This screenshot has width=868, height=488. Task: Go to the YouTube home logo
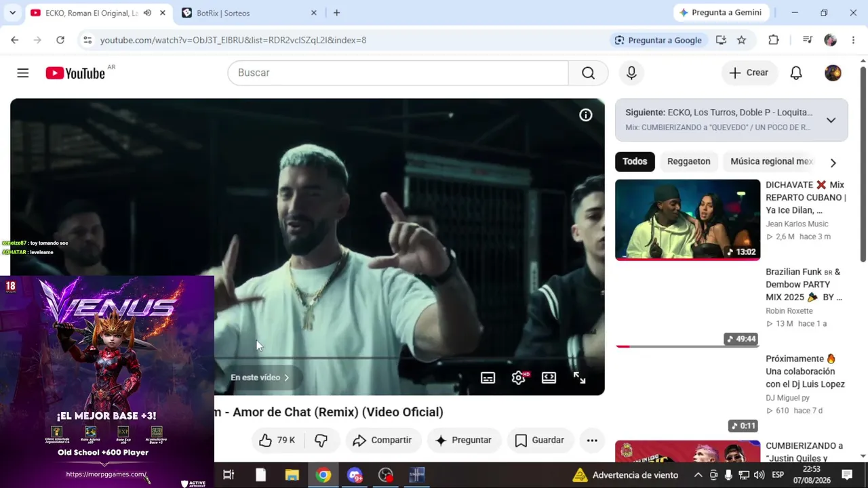(75, 73)
